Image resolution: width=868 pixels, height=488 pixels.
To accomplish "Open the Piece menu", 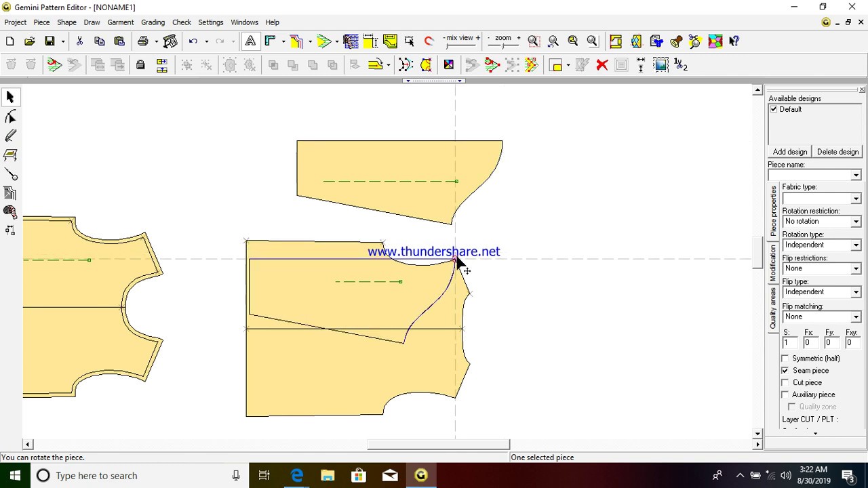I will [41, 22].
